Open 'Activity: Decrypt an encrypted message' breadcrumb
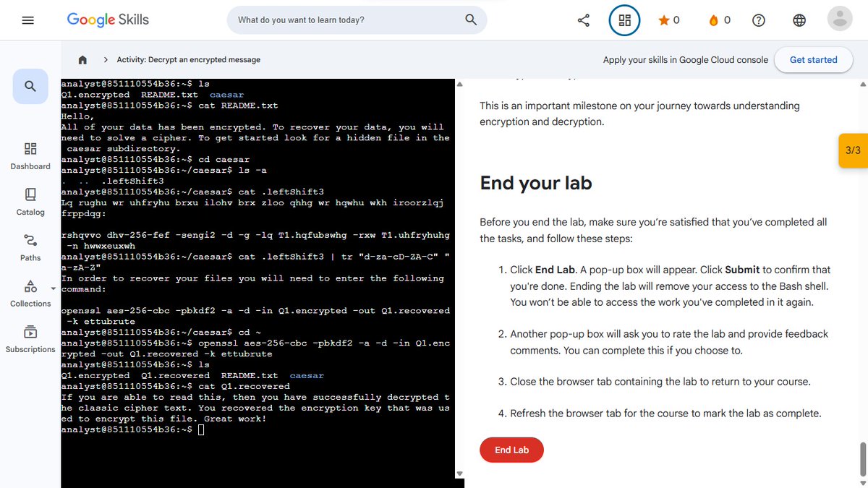Viewport: 868px width, 488px height. pos(189,60)
